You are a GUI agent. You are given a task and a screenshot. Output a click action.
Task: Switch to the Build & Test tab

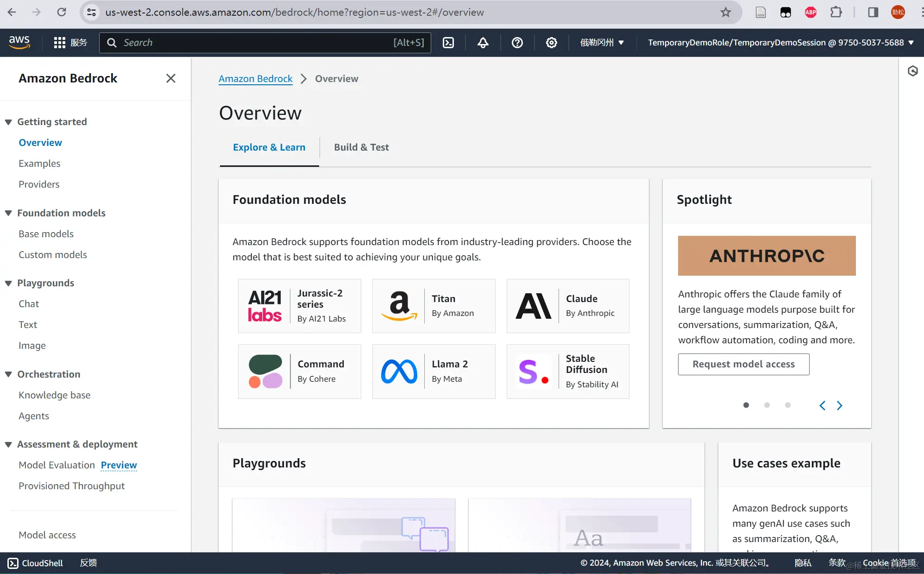pyautogui.click(x=362, y=147)
